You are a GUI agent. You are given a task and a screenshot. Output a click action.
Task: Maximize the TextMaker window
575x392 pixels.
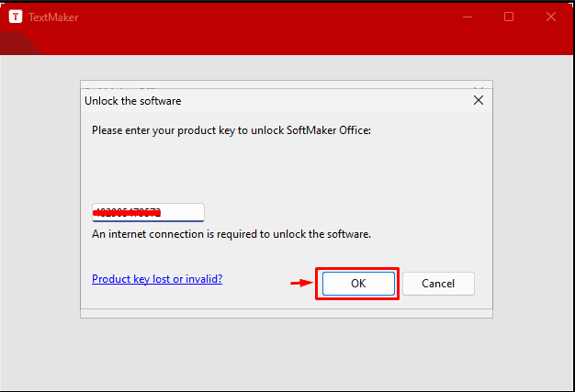(x=509, y=17)
